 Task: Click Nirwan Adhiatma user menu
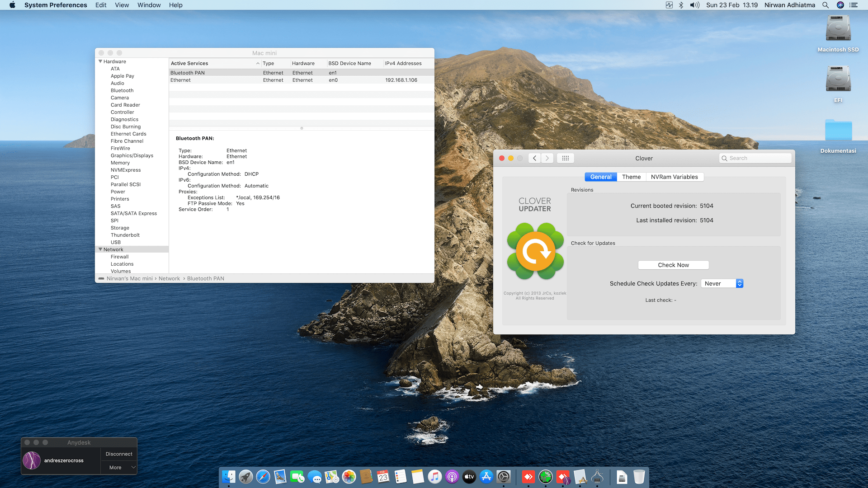pos(790,5)
